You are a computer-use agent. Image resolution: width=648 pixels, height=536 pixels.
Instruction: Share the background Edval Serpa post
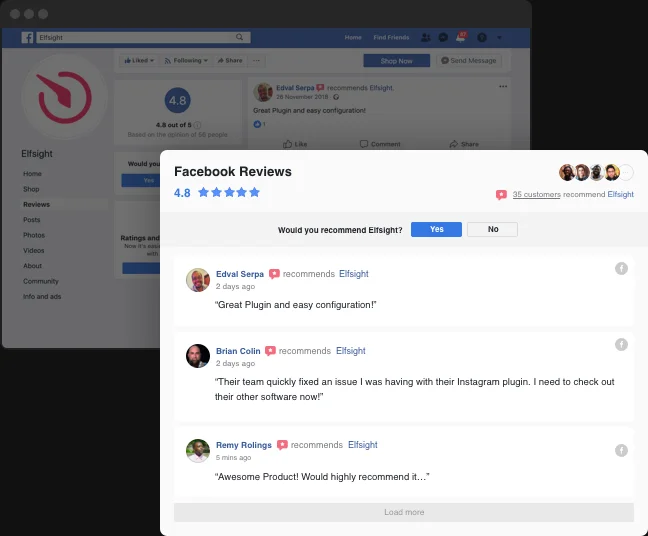point(464,144)
